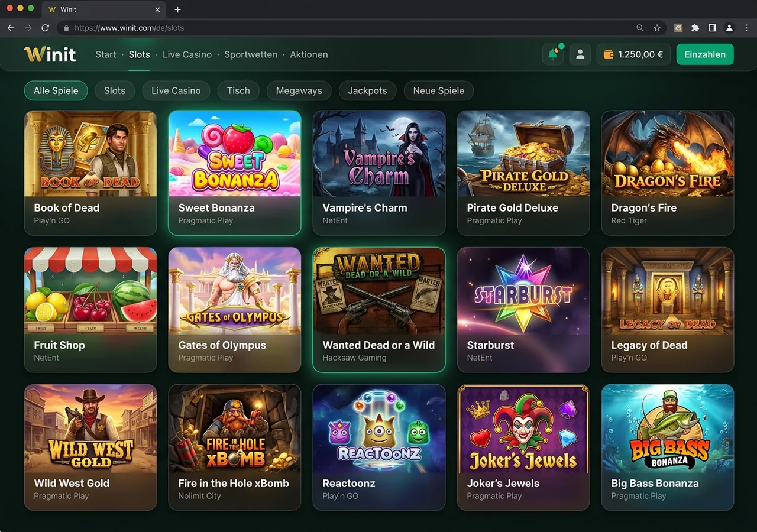Open the browser three-dot menu
The width and height of the screenshot is (757, 532).
[746, 28]
